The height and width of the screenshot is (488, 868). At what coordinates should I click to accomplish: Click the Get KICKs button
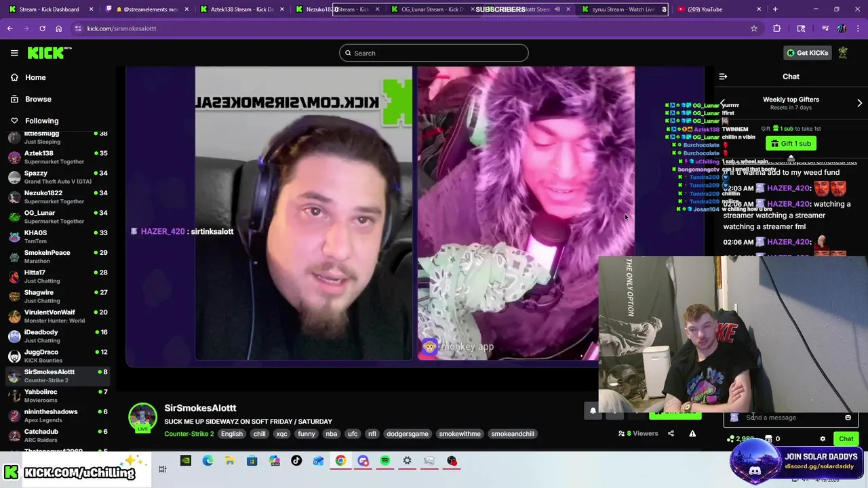[807, 53]
